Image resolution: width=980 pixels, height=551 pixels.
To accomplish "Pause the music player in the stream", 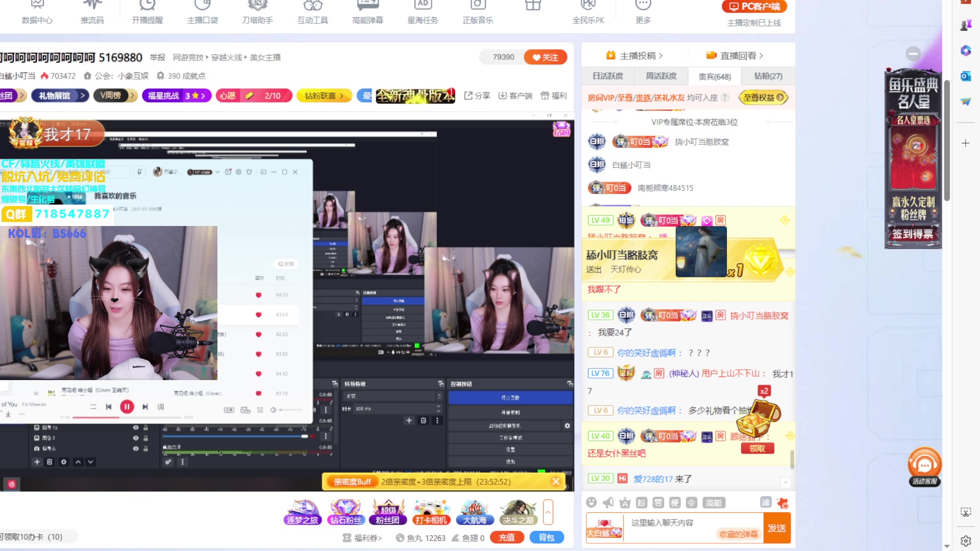I will click(x=127, y=407).
